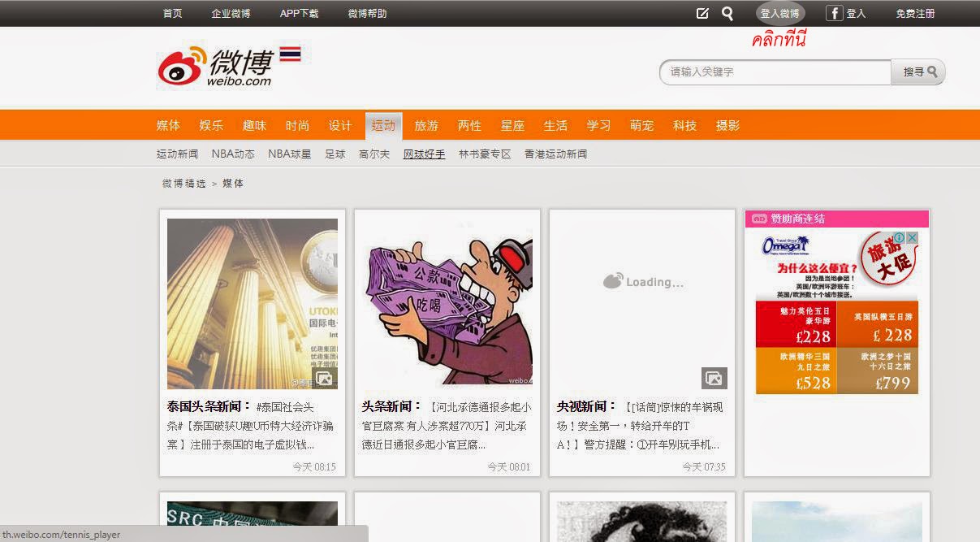Visit the NBA动态 sports link

point(233,154)
